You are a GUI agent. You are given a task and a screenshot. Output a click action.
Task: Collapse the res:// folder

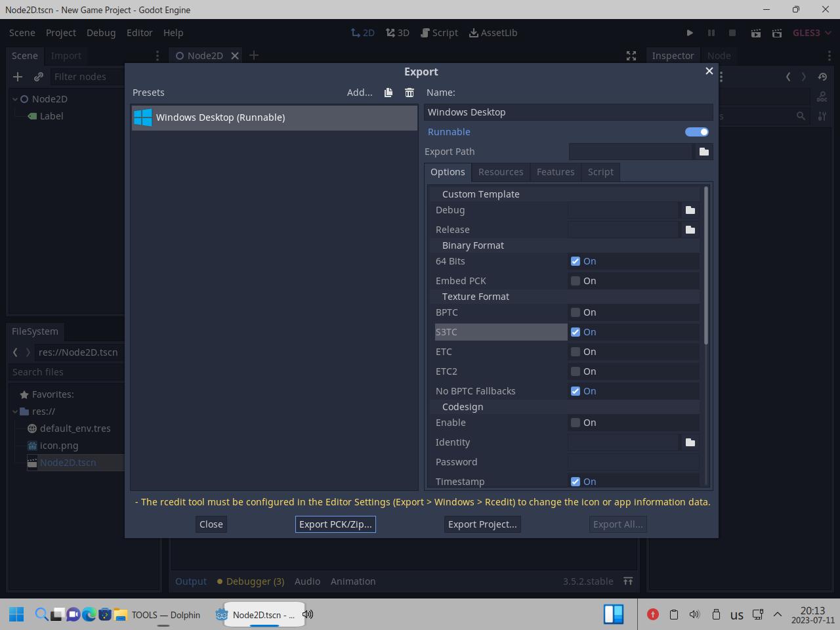point(15,411)
